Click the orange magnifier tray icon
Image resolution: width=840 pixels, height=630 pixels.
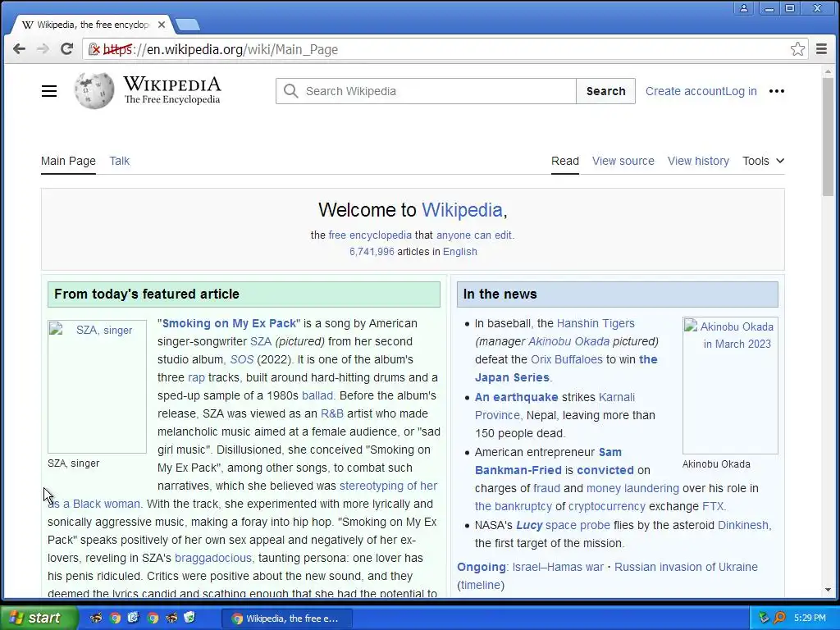[780, 618]
